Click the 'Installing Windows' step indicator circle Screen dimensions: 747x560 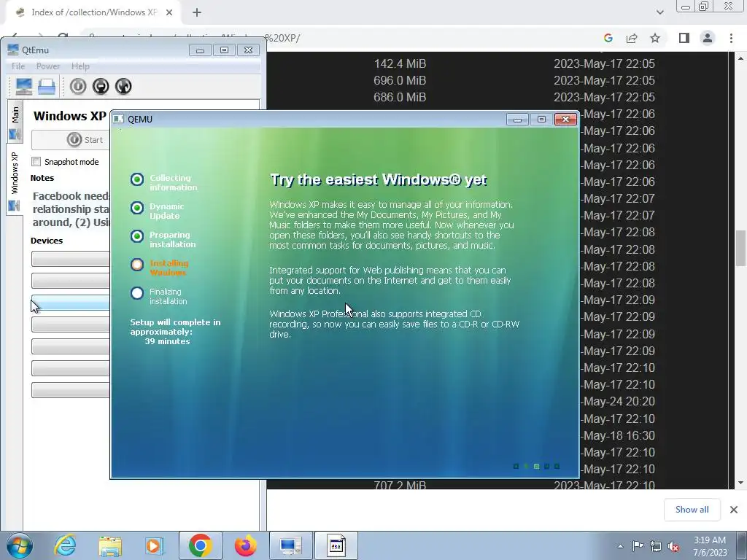(136, 265)
